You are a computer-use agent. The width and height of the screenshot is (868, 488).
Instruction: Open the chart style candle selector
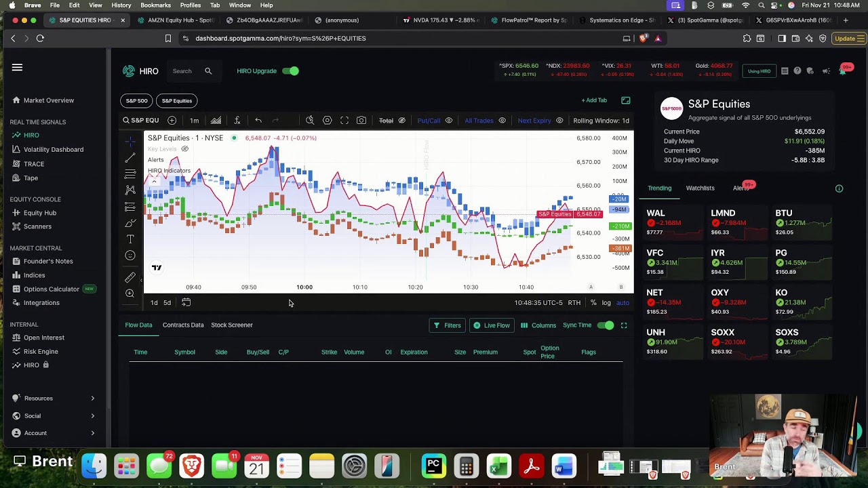(216, 121)
